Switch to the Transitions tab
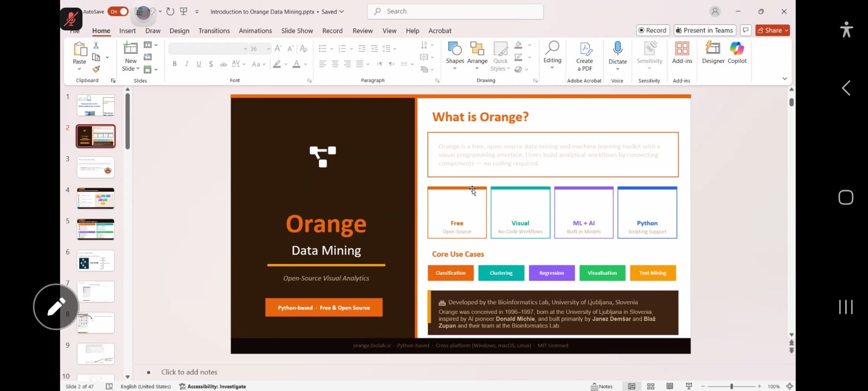Viewport: 868px width, 391px height. point(214,31)
